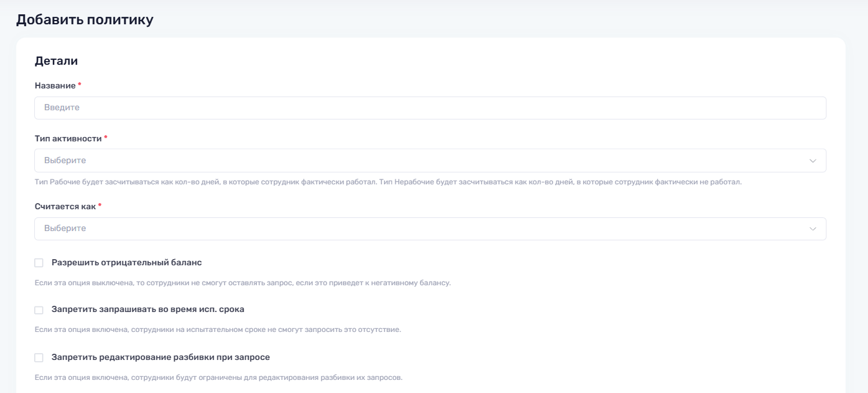Click the hint text about испытательном сроке
This screenshot has width=868, height=393.
[x=217, y=329]
